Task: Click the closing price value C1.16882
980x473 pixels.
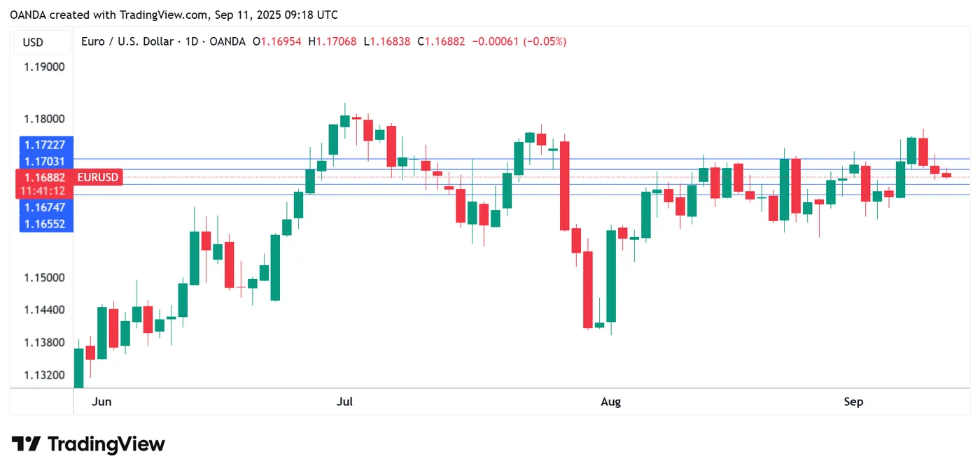Action: point(441,41)
